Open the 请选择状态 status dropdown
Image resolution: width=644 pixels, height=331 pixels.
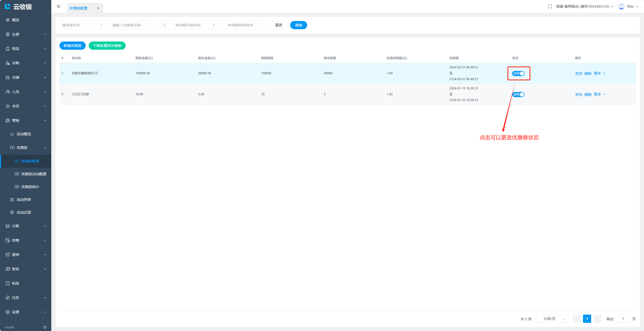[82, 25]
